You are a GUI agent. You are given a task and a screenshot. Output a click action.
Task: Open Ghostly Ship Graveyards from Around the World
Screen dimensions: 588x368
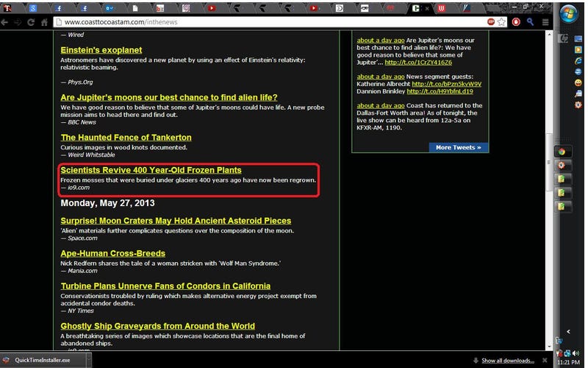click(157, 326)
